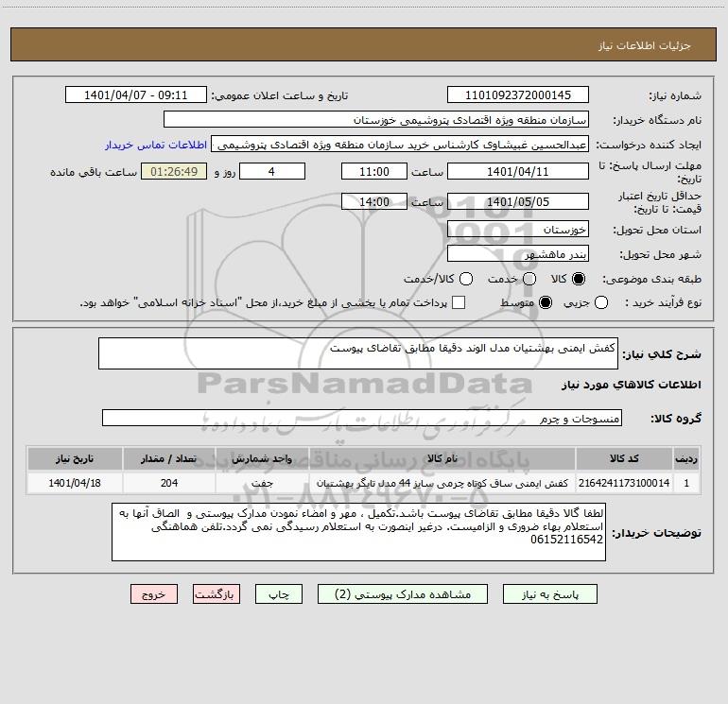728x704 pixels.
Task: Click the buyer organization name field
Action: point(376,119)
